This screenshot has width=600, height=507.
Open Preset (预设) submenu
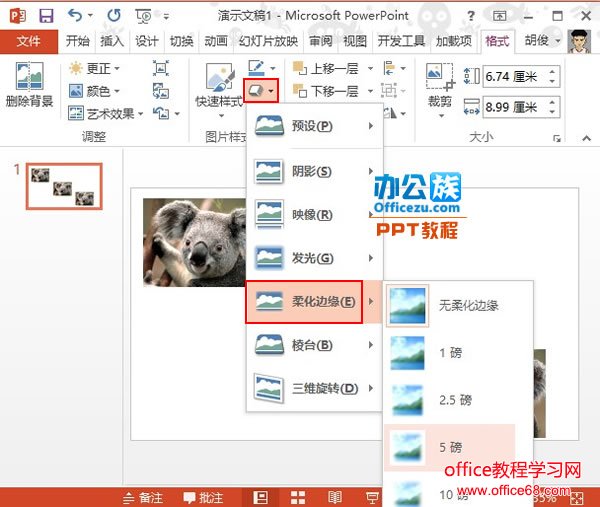coord(315,126)
